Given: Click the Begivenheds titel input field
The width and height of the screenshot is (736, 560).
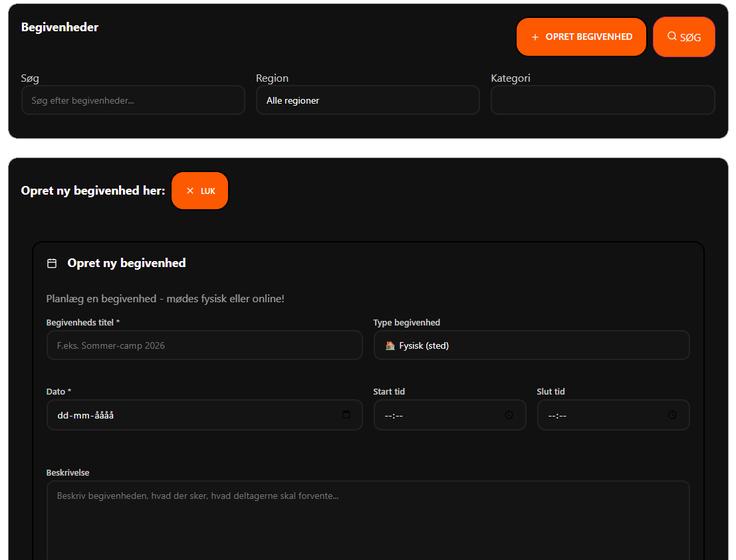Looking at the screenshot, I should pyautogui.click(x=205, y=345).
